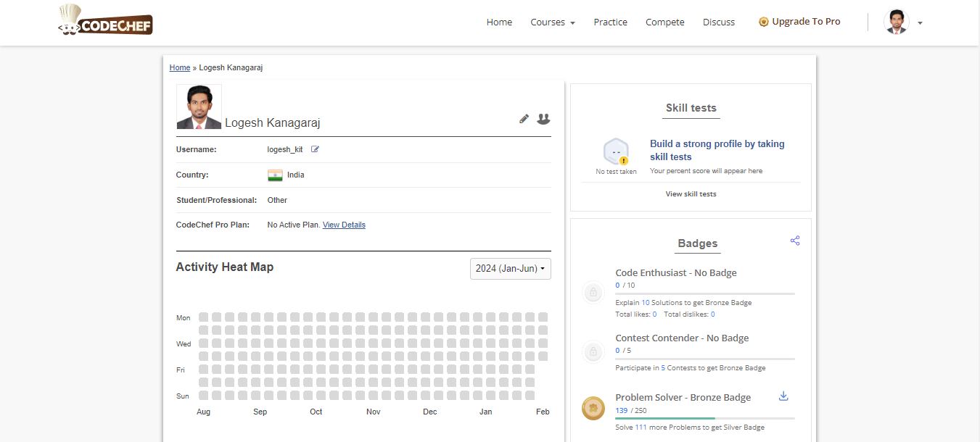980x442 pixels.
Task: Click the Wed row label on heat map
Action: tap(184, 344)
